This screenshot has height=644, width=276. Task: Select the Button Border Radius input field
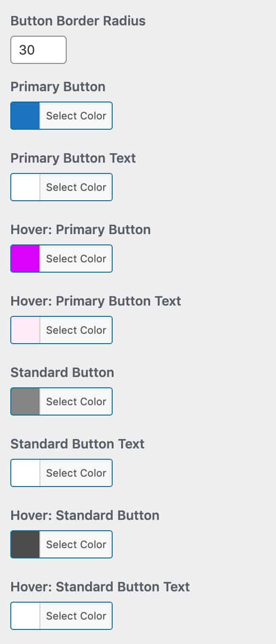click(38, 50)
